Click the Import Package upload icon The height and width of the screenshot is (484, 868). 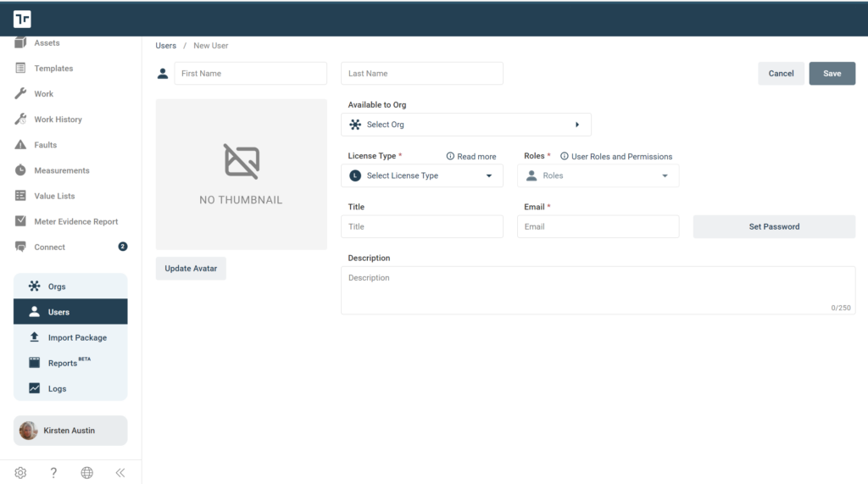click(x=34, y=337)
